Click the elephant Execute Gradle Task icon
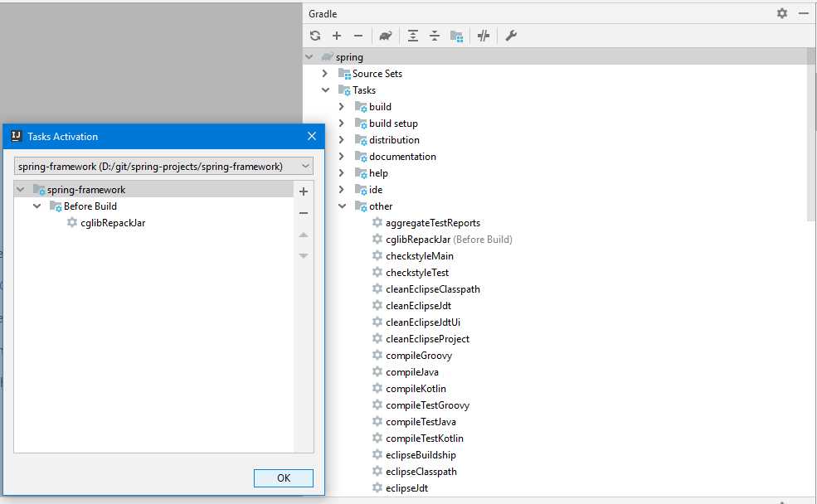 (386, 36)
